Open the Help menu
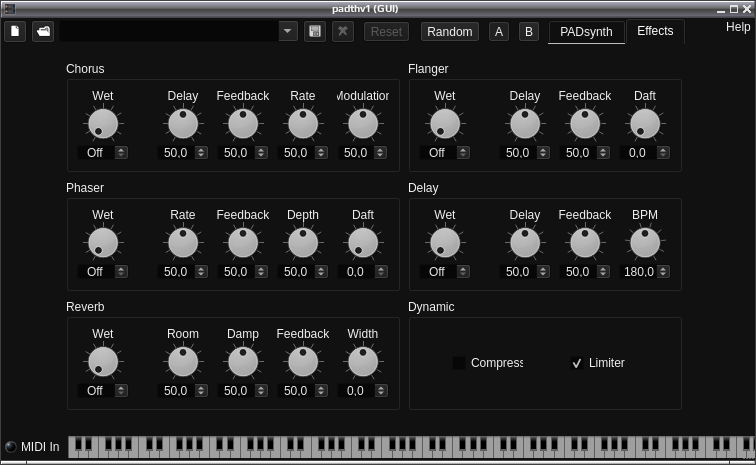 [738, 27]
